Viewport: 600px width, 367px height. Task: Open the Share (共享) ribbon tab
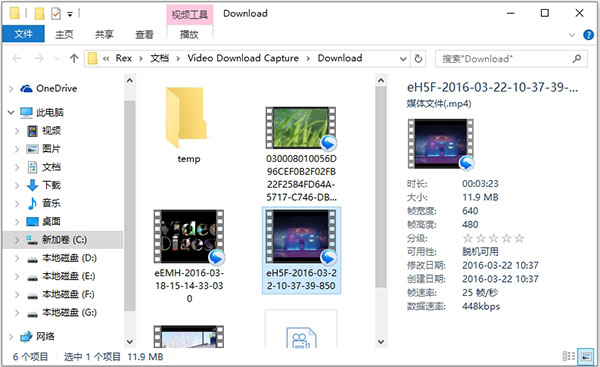[104, 34]
